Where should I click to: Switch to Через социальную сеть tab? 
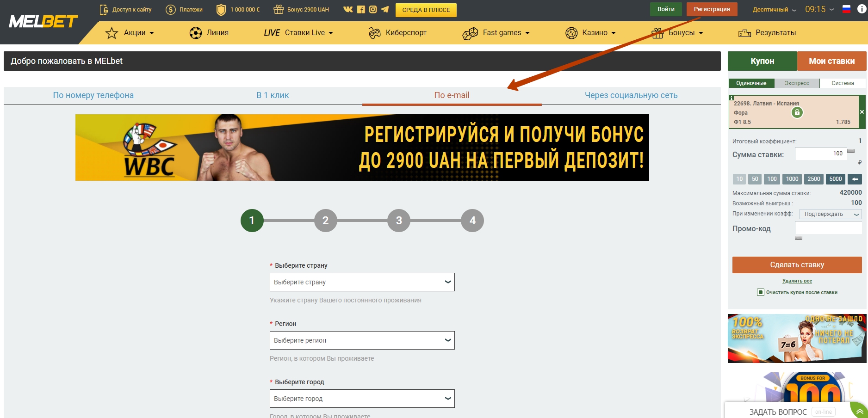[x=631, y=95]
